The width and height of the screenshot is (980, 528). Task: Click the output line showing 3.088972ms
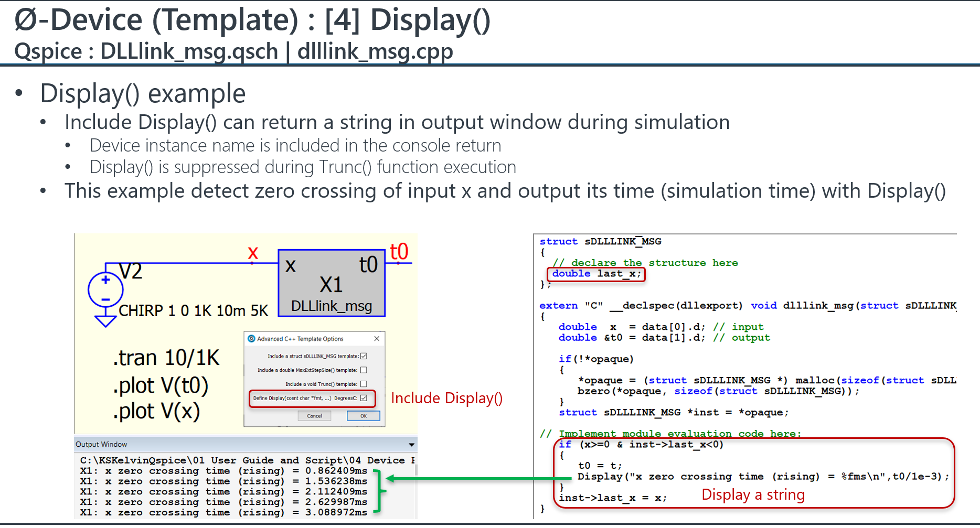click(x=223, y=513)
